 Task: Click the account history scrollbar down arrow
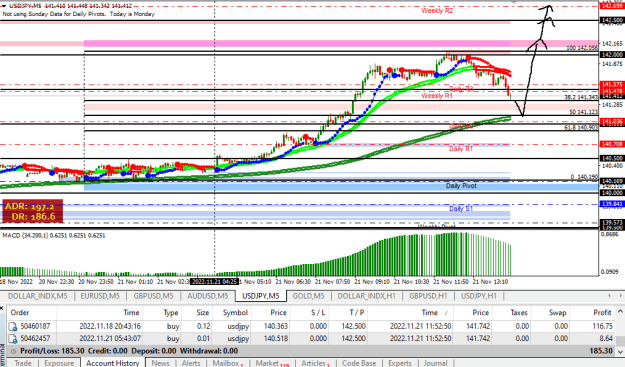pyautogui.click(x=621, y=351)
